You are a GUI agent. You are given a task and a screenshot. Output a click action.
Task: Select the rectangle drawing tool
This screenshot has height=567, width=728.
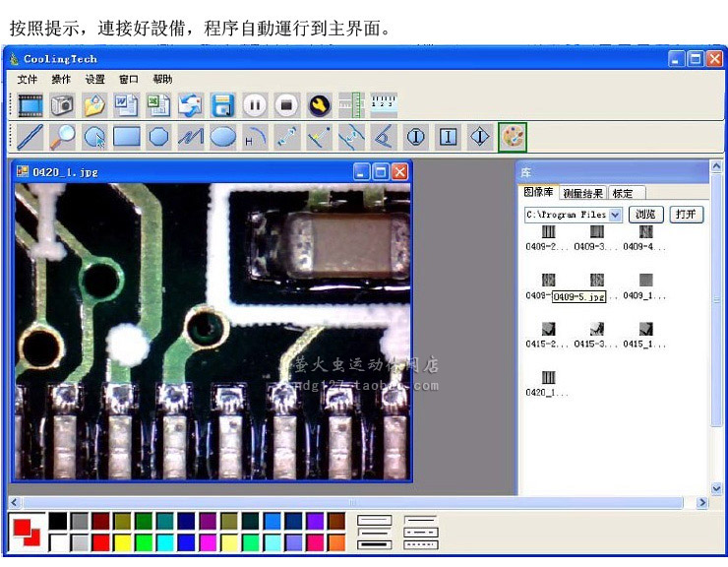coord(126,137)
